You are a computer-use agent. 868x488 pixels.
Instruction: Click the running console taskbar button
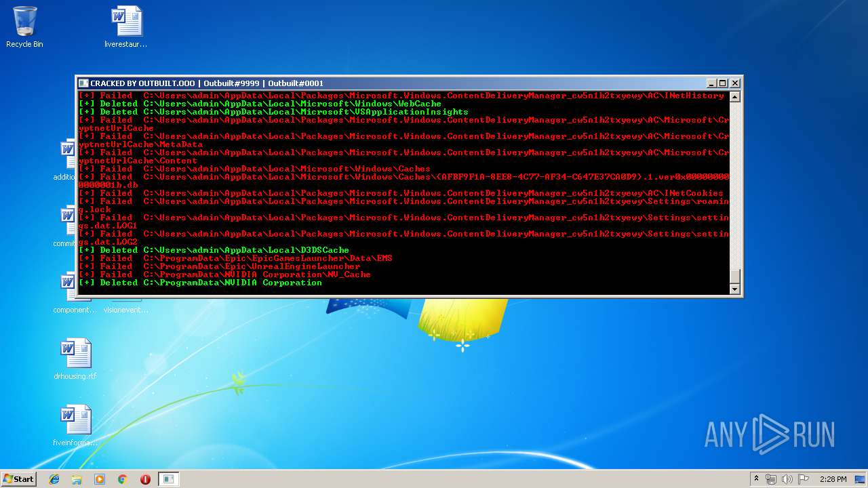[x=168, y=479]
